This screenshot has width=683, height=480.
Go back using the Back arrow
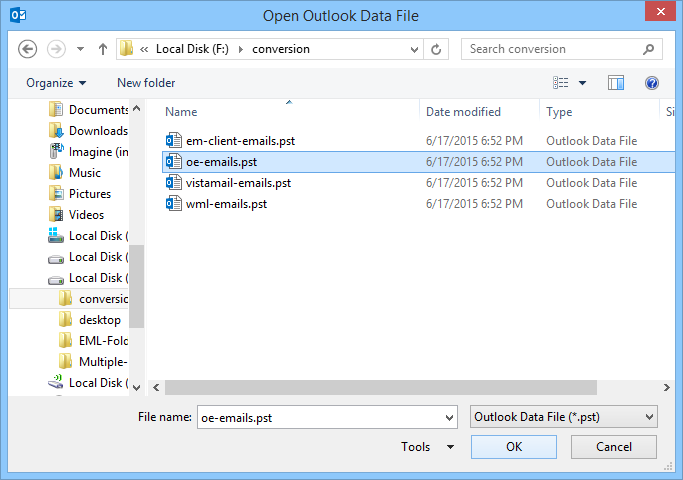coord(27,49)
